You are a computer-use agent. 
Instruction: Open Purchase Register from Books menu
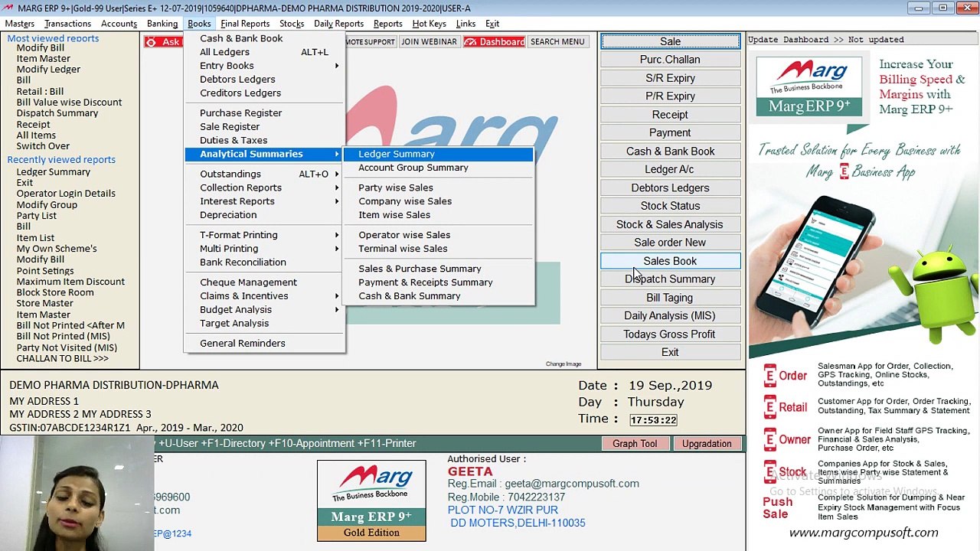pos(264,113)
